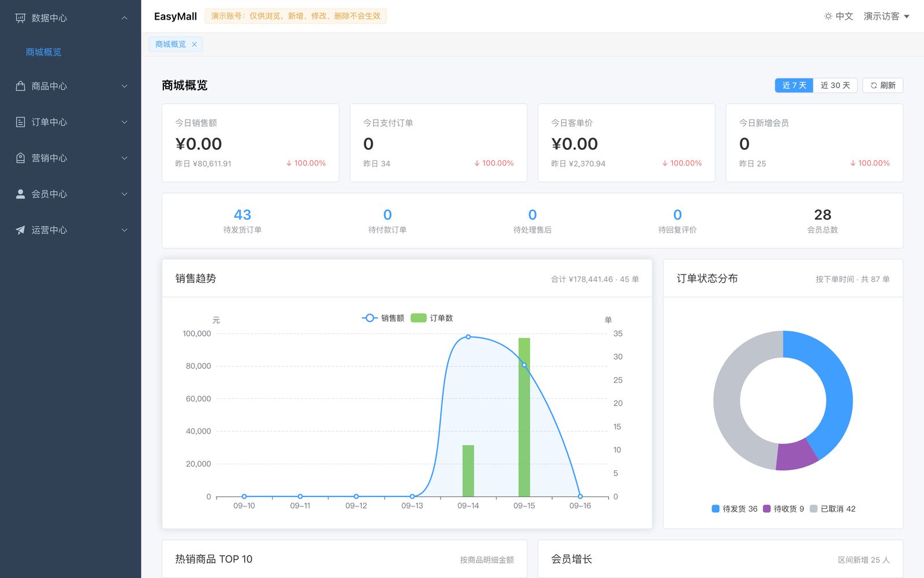Toggle the 已取消 42 donut legend
Screen dimensions: 924x578
tap(833, 509)
